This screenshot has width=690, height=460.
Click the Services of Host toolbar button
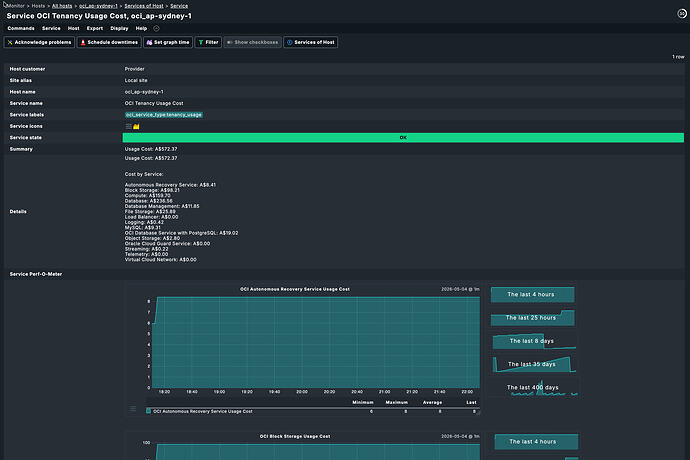(311, 42)
